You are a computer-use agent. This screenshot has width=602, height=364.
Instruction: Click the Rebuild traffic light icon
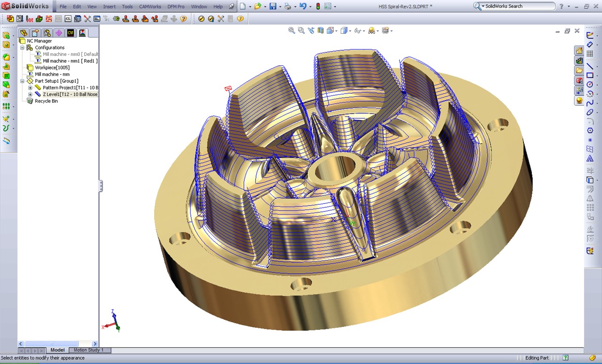(x=318, y=7)
